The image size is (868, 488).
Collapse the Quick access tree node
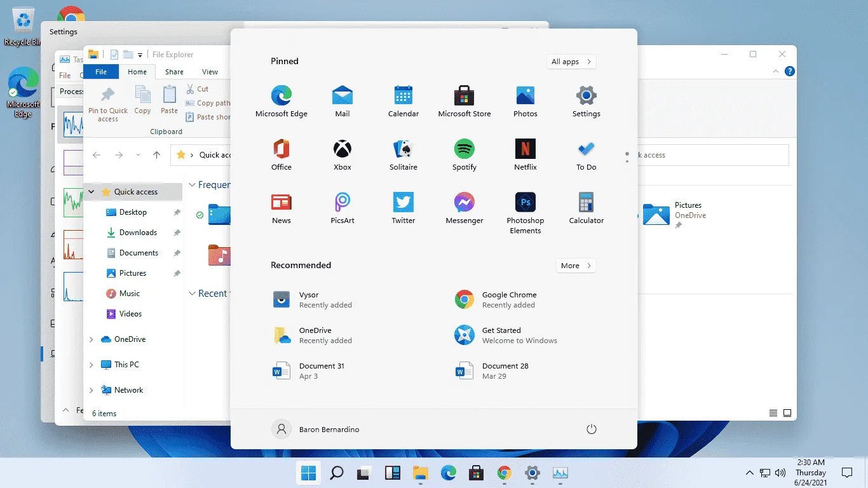click(x=92, y=192)
